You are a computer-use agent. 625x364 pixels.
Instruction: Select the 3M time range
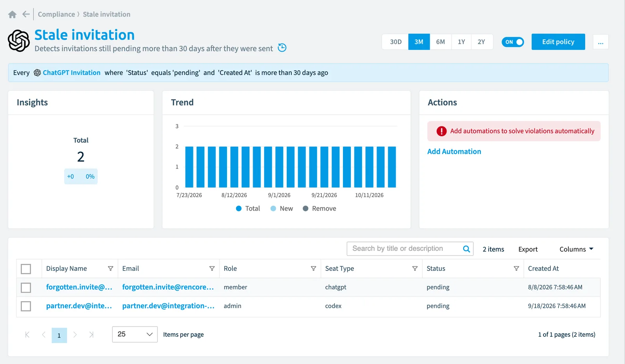click(419, 42)
